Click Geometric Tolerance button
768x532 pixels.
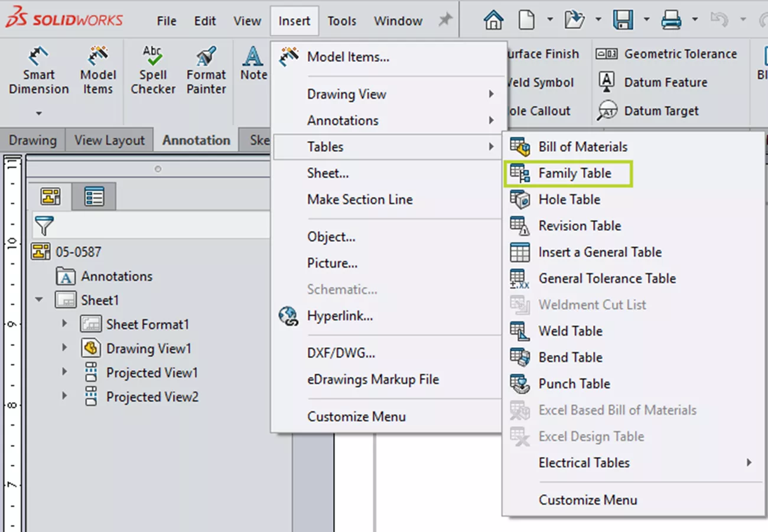click(x=680, y=54)
